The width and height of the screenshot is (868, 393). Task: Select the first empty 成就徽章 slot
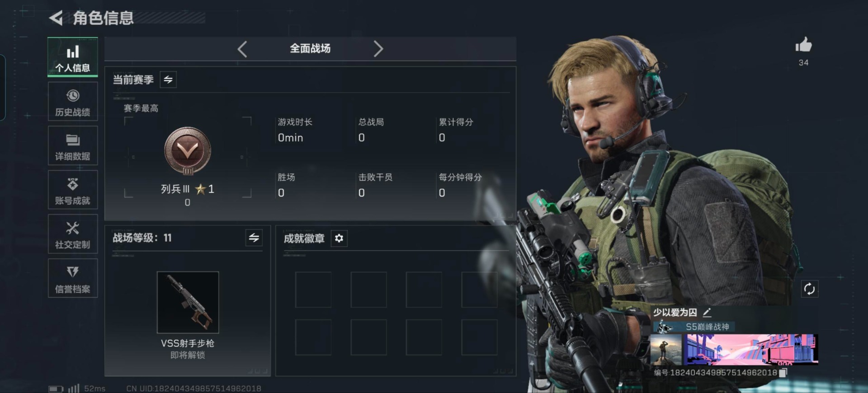click(313, 290)
